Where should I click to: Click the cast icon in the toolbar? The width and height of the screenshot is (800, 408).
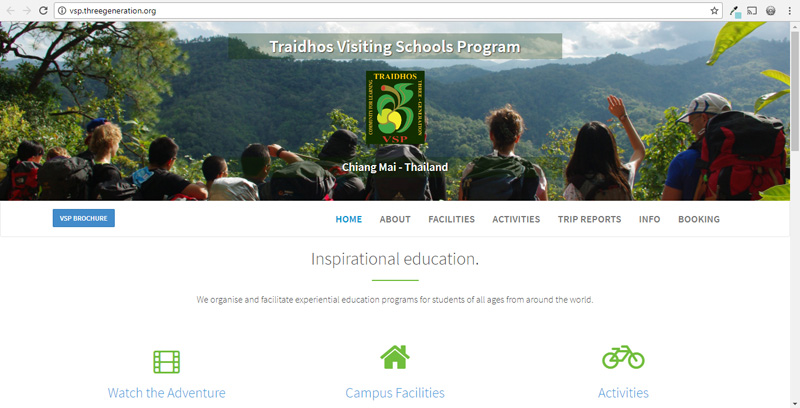pos(752,11)
